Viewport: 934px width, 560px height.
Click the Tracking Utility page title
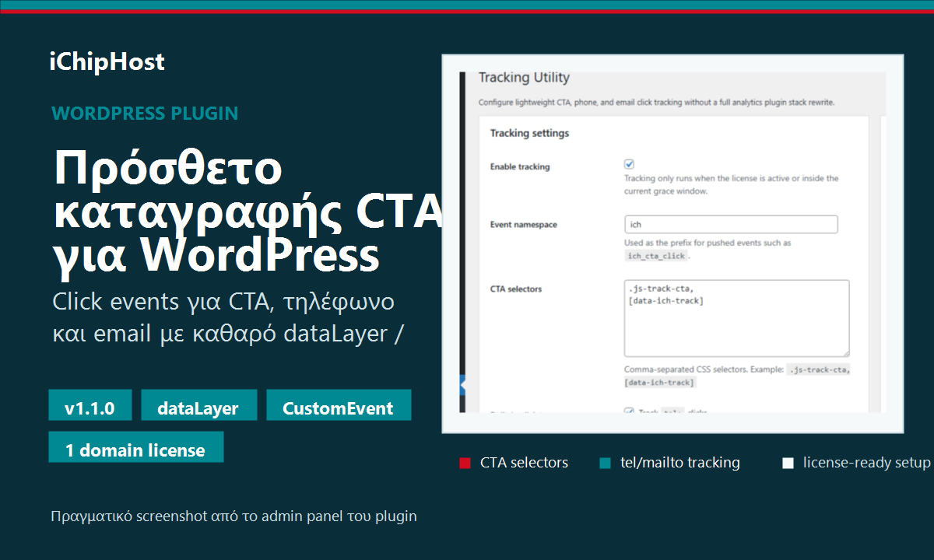524,78
